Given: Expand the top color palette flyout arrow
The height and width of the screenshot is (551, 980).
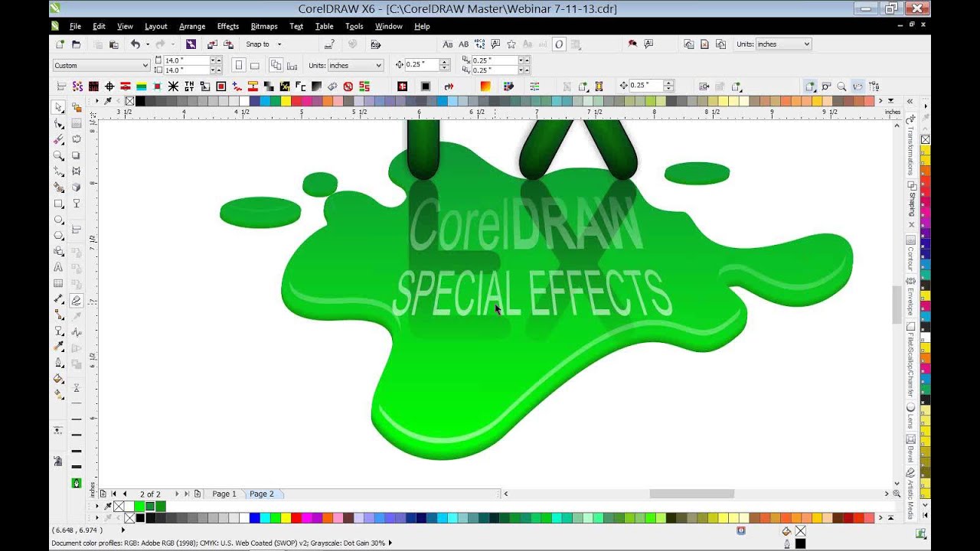Looking at the screenshot, I should point(890,101).
